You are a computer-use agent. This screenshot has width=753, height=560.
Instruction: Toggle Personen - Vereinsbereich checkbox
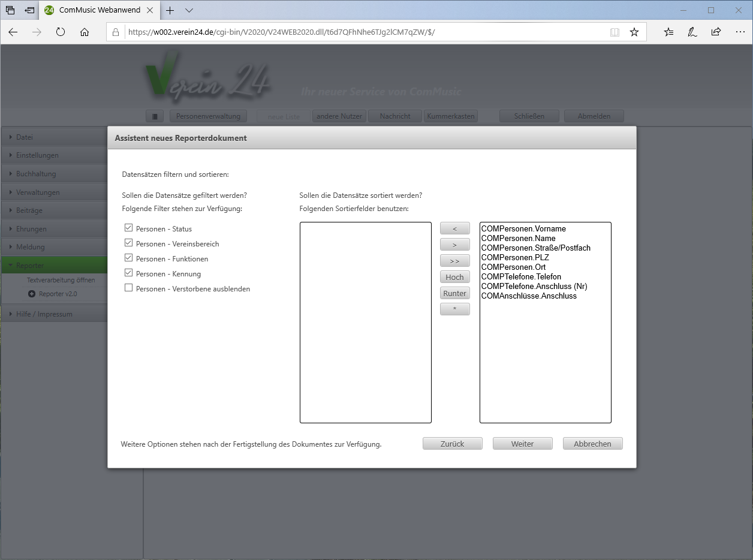point(128,243)
